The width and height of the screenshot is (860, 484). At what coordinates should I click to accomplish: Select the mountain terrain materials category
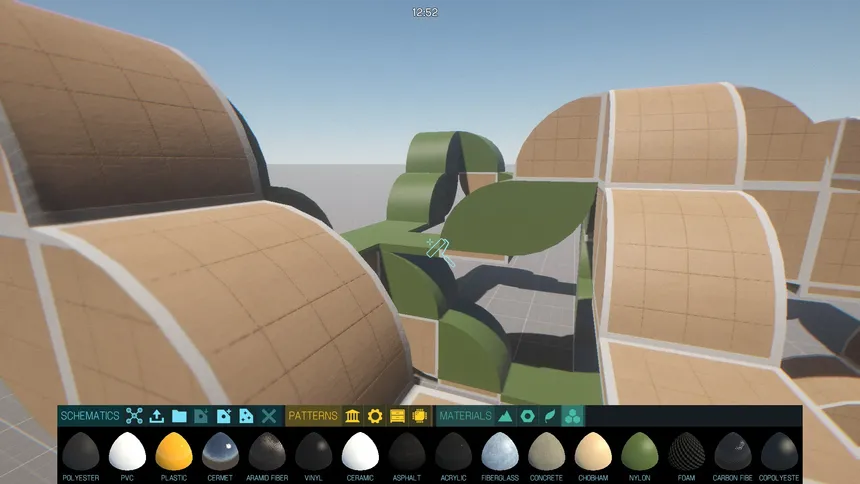coord(505,416)
